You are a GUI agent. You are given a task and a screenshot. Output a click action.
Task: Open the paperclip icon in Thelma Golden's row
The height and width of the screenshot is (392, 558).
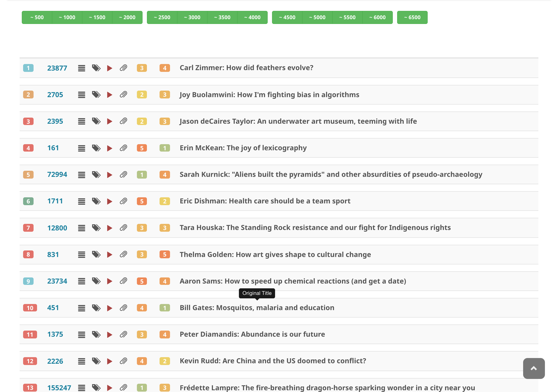coord(123,255)
